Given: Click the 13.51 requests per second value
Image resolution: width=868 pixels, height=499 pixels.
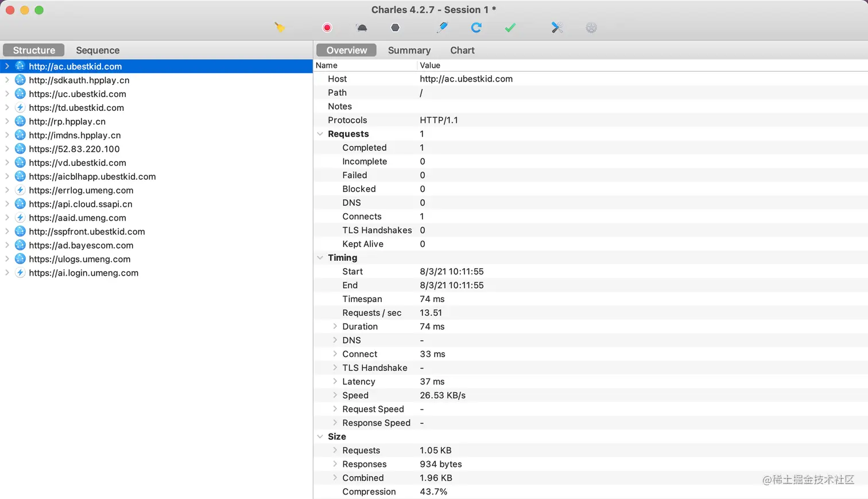Looking at the screenshot, I should 431,312.
